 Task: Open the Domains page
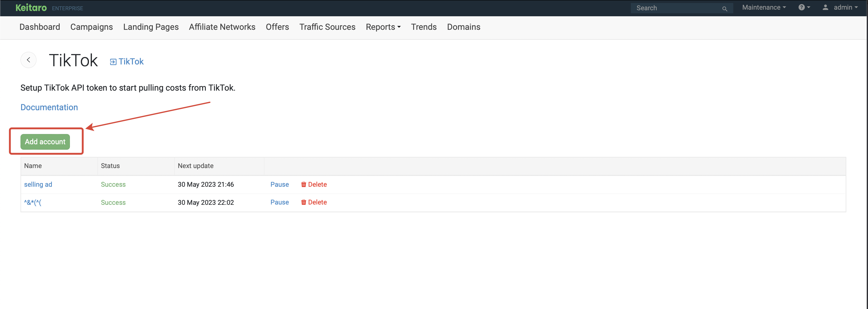pos(464,27)
